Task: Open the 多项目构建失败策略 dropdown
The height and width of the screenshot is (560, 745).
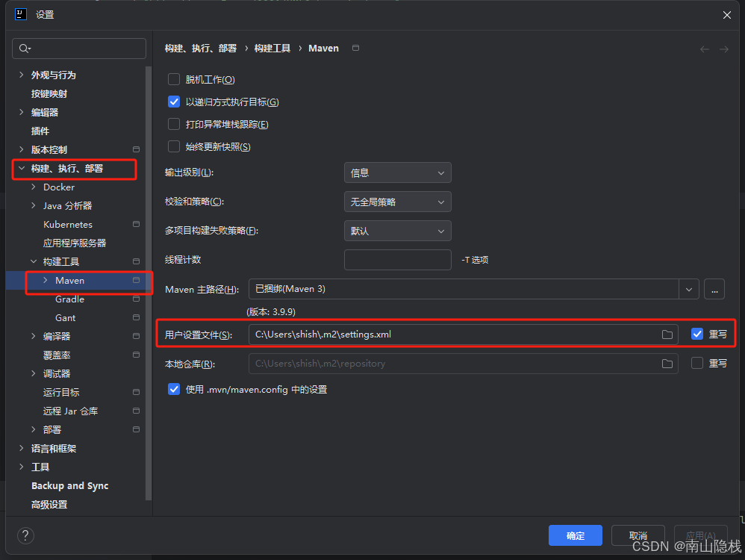Action: [x=398, y=231]
